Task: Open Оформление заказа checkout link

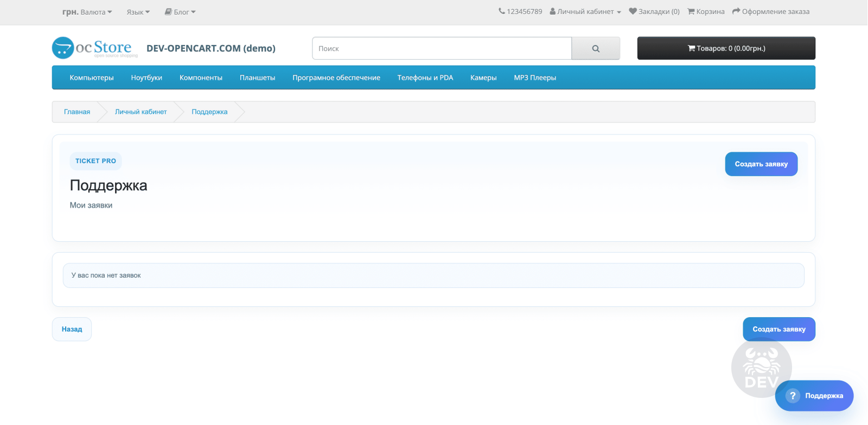Action: point(771,11)
